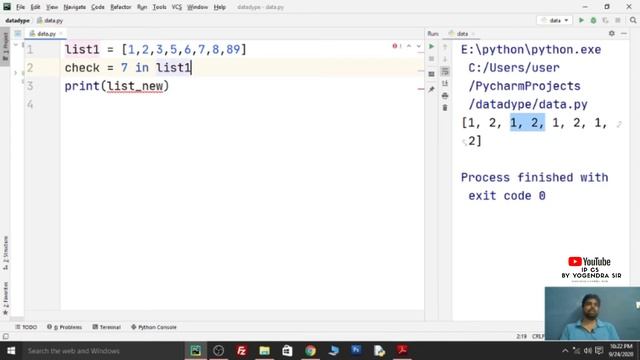
Task: Click the underlined list_new identifier
Action: 135,86
